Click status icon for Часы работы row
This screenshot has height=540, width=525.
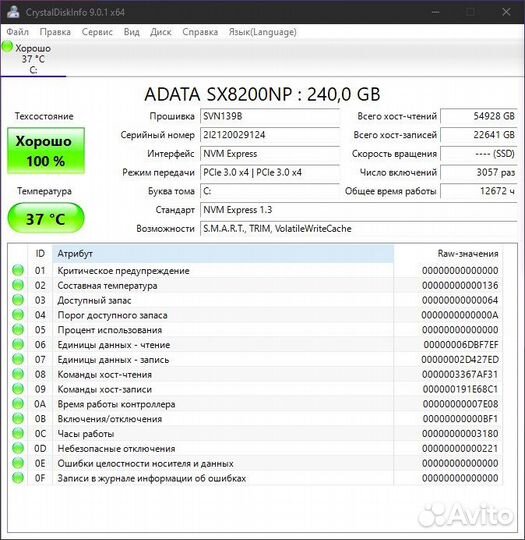[18, 433]
